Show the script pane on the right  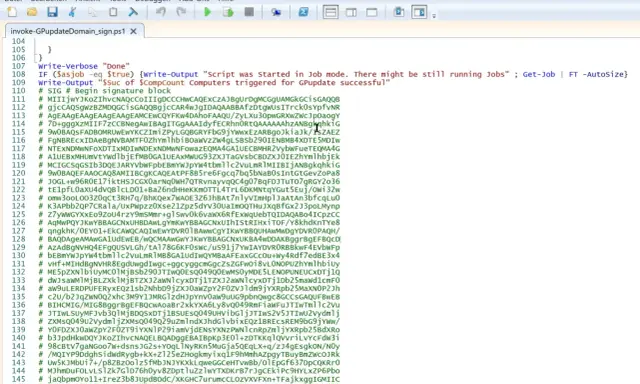[x=351, y=12]
